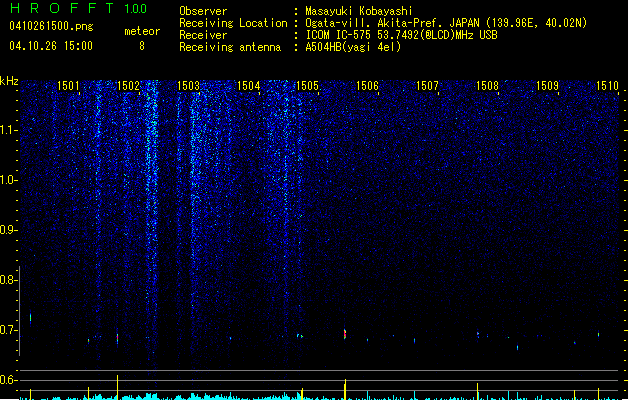Click the kHz axis unit label

[x=9, y=81]
